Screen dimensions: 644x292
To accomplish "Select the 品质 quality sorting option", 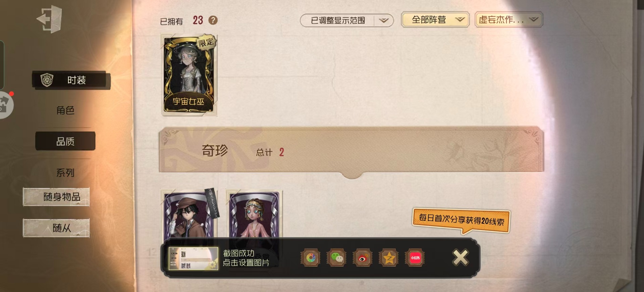I will (x=65, y=141).
